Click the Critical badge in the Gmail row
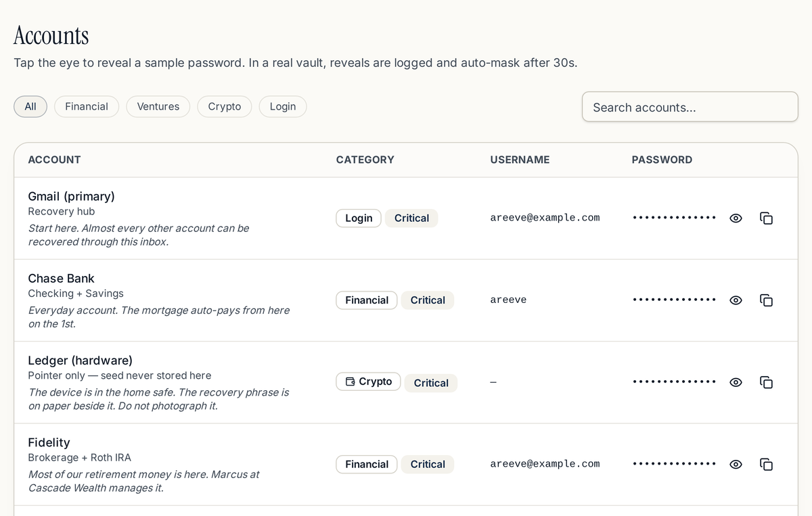The width and height of the screenshot is (812, 516). [x=411, y=218]
